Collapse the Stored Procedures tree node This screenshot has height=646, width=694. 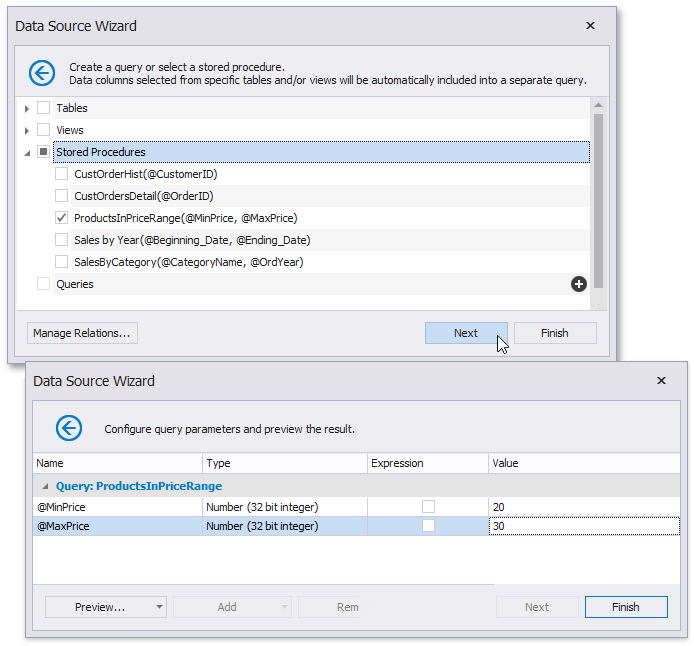(x=27, y=153)
